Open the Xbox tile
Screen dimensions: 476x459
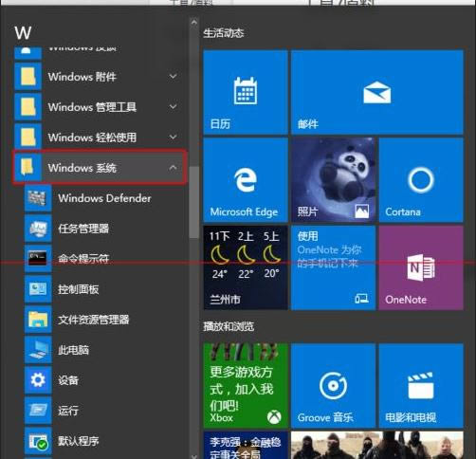tap(246, 385)
